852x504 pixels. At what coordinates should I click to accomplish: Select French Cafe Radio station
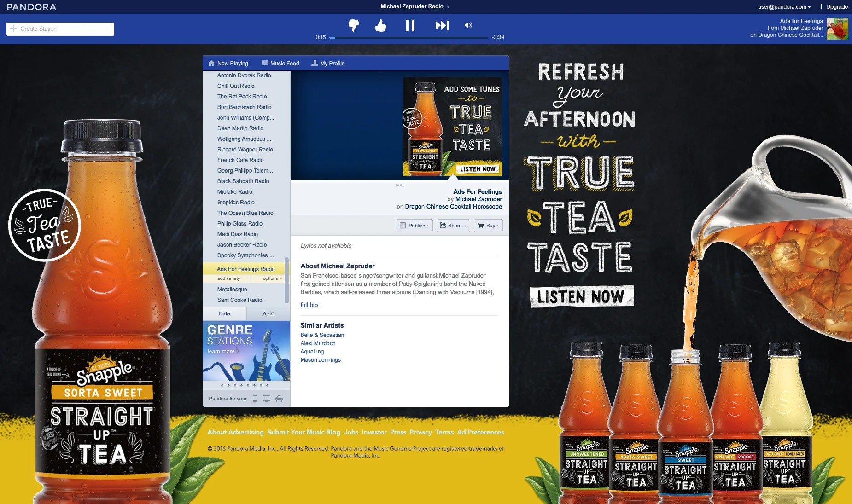click(x=240, y=160)
